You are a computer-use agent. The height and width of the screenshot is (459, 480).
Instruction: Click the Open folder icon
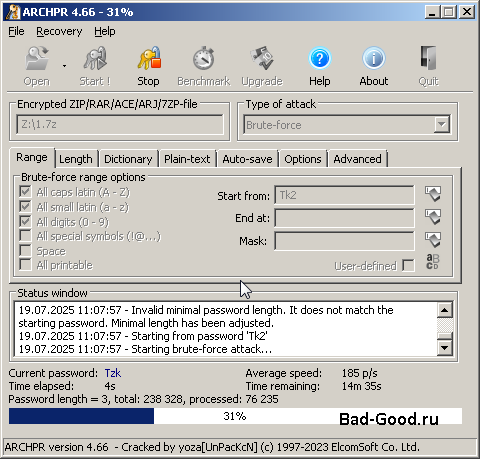point(37,59)
